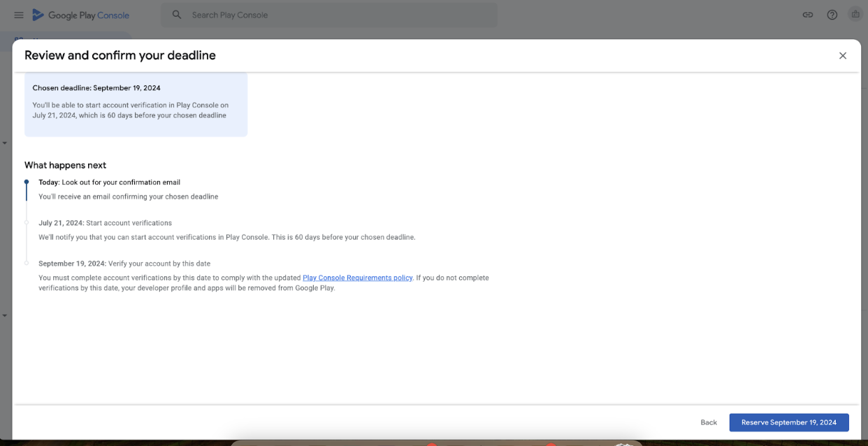Click the search magnifier icon
This screenshot has width=868, height=446.
[x=177, y=15]
